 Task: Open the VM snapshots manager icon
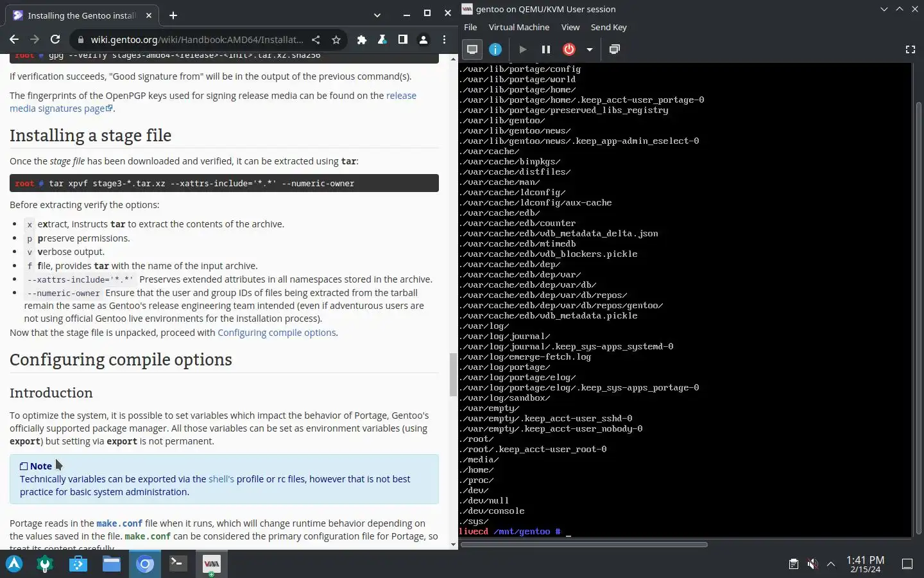point(614,49)
